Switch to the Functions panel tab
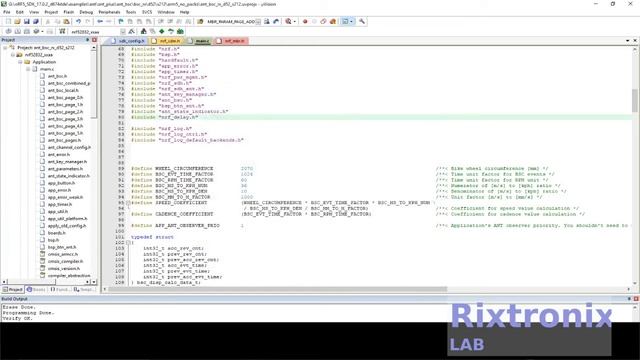 [60, 290]
